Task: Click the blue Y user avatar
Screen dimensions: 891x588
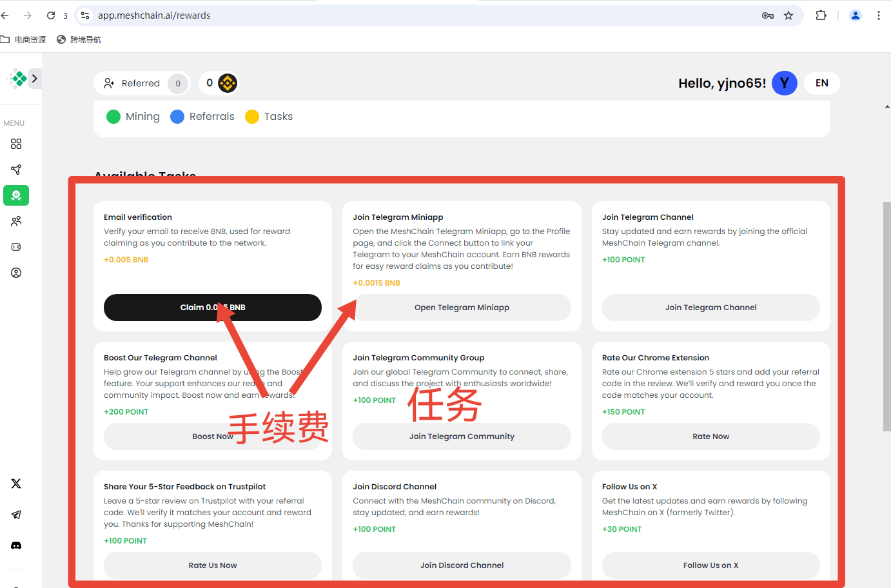Action: pos(785,83)
